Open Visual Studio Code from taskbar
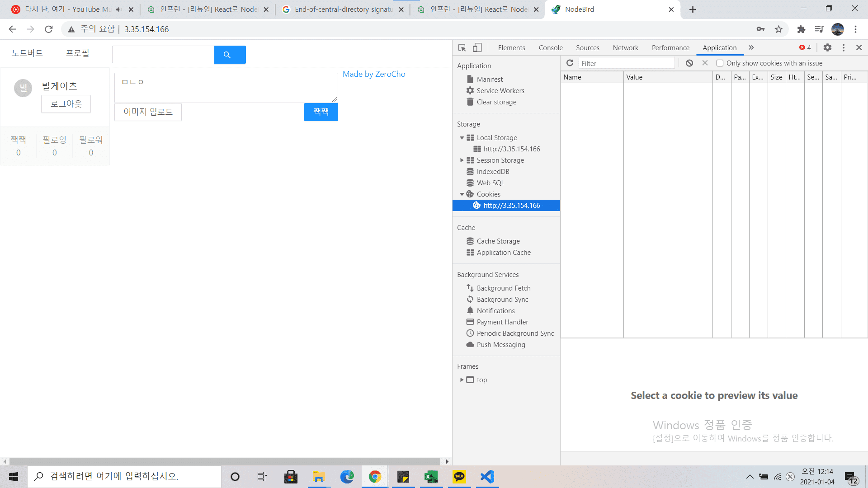This screenshot has width=868, height=488. click(487, 477)
